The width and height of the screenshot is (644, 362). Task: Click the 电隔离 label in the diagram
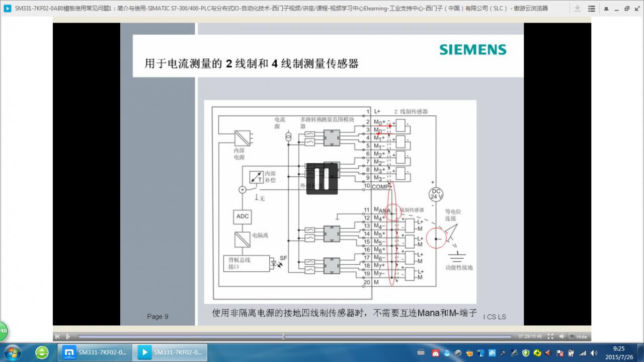click(260, 235)
